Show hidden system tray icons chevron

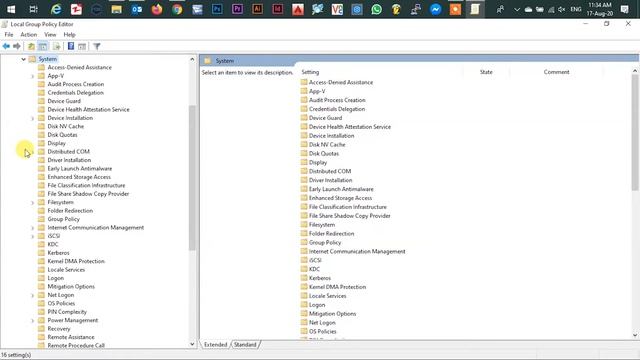click(x=517, y=9)
